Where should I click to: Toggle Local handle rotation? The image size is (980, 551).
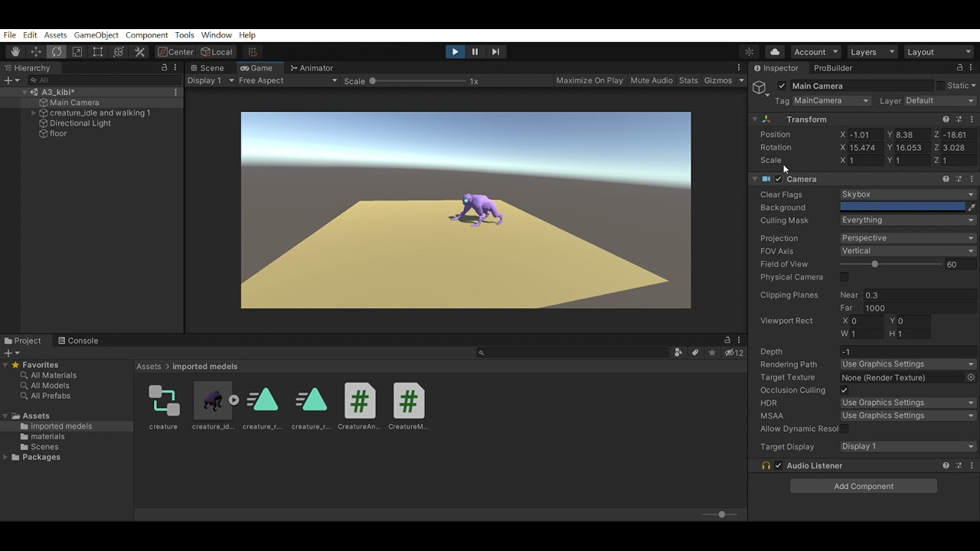point(217,52)
